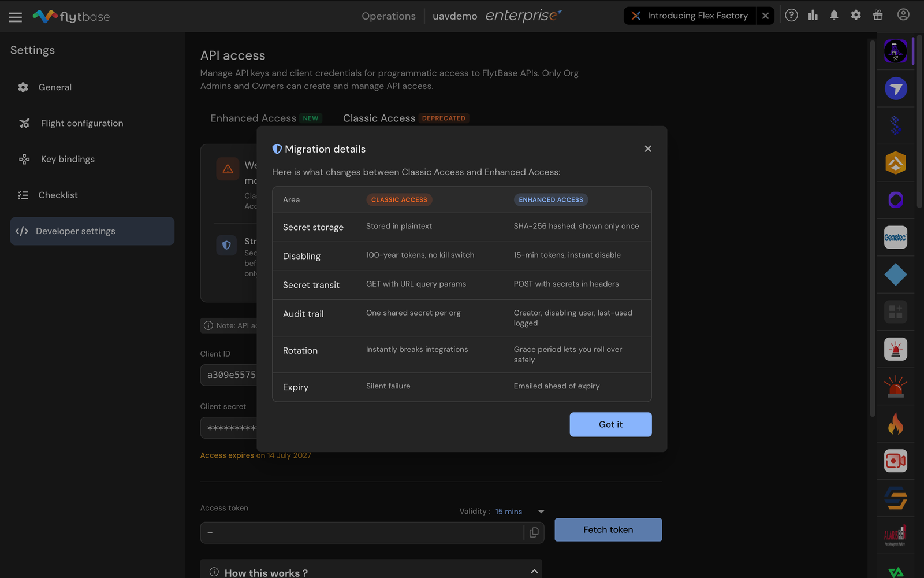Click the Enhanced Access column header badge
Viewport: 924px width, 578px height.
click(551, 200)
